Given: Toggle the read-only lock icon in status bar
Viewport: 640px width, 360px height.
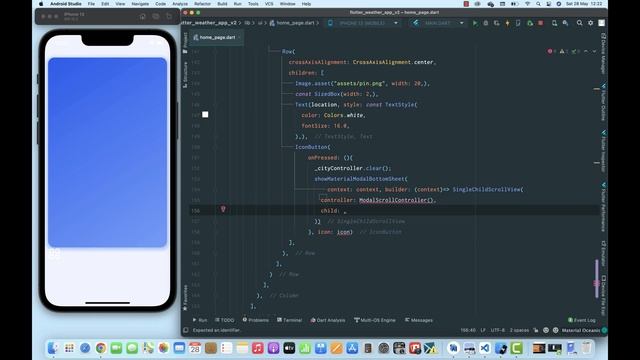Looking at the screenshot, I should [536, 330].
